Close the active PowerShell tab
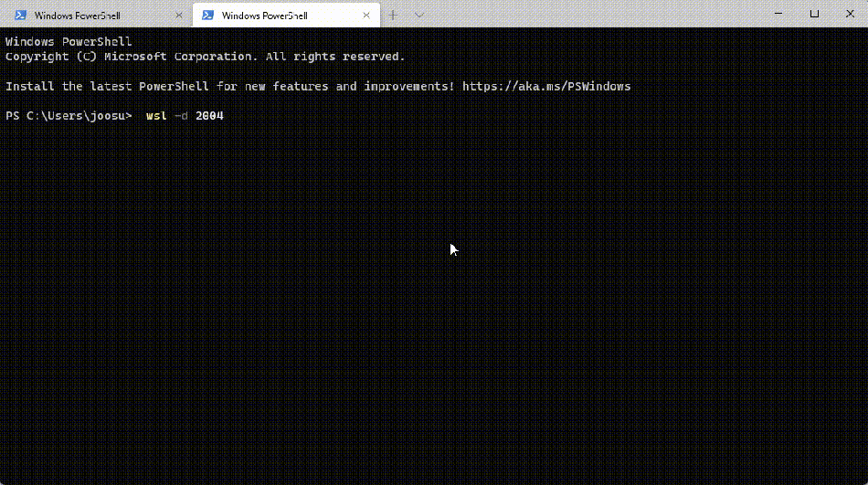The image size is (868, 485). click(x=366, y=16)
